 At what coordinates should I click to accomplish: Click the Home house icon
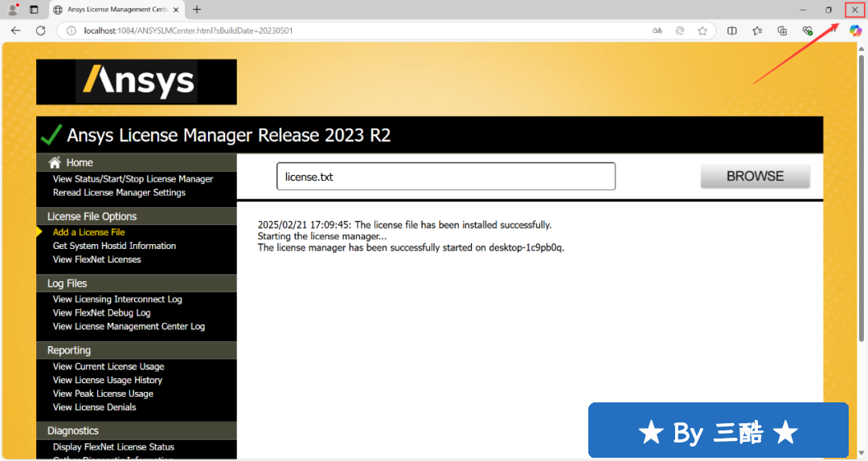tap(55, 163)
